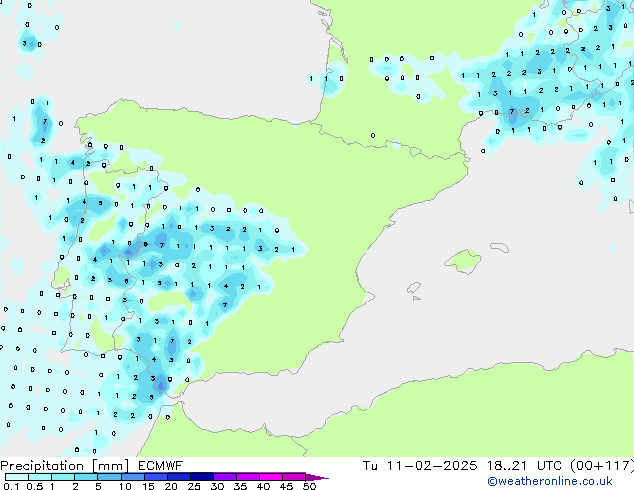
Task: Click the '40' legend scale label
Action: (263, 486)
